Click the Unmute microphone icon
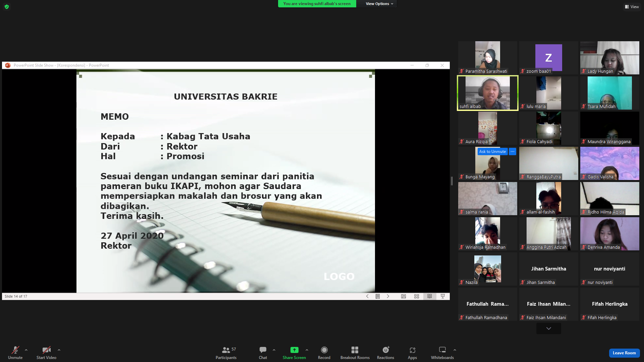The image size is (644, 362). coord(15,350)
